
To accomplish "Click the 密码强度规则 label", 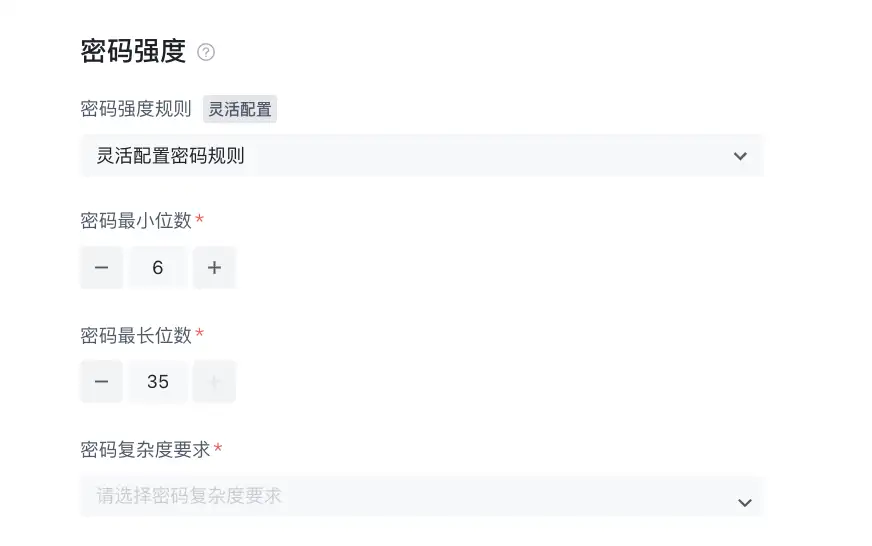I will pos(136,108).
